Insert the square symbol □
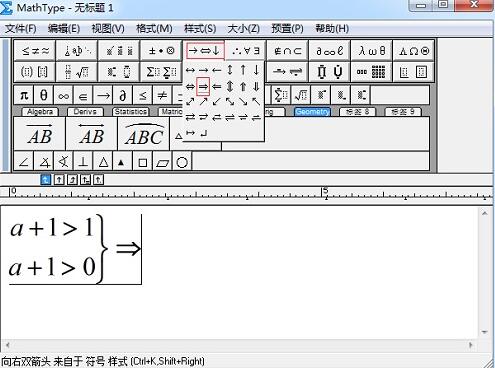 point(143,162)
